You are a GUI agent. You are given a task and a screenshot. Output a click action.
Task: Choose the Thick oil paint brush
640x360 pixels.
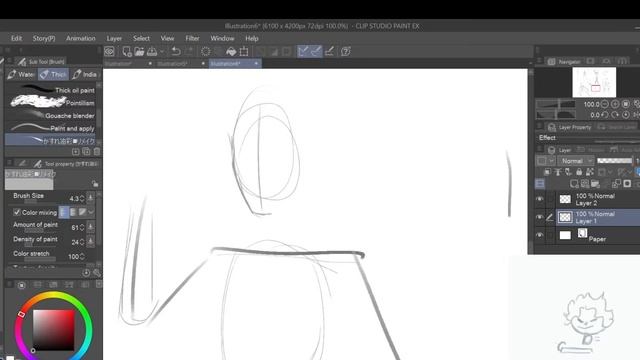click(51, 90)
